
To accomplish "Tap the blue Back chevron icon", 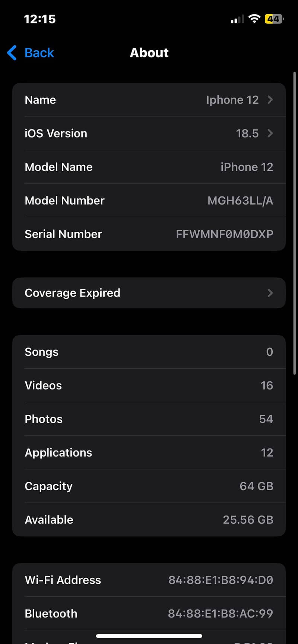I will 12,53.
